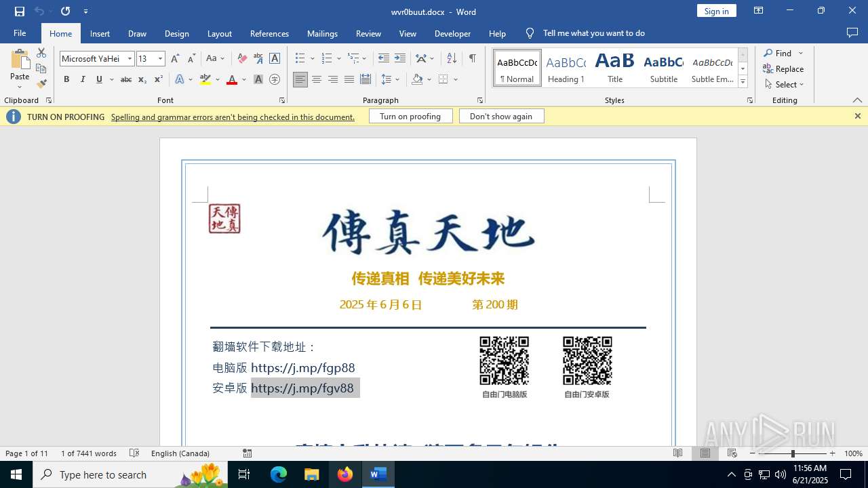Image resolution: width=868 pixels, height=488 pixels.
Task: Toggle Italic formatting
Action: coord(83,79)
